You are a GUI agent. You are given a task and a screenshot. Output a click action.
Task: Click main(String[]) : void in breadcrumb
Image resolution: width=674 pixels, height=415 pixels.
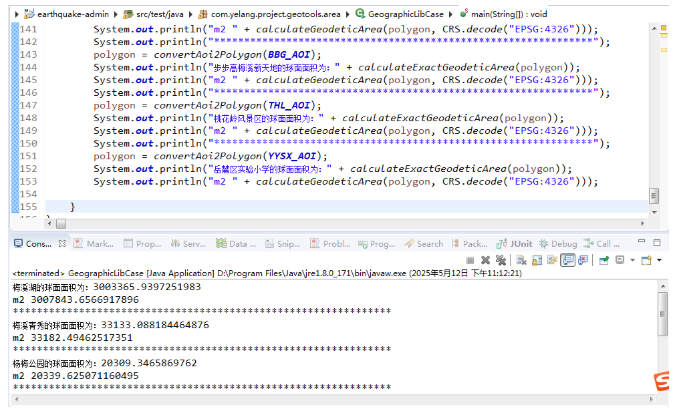click(509, 14)
